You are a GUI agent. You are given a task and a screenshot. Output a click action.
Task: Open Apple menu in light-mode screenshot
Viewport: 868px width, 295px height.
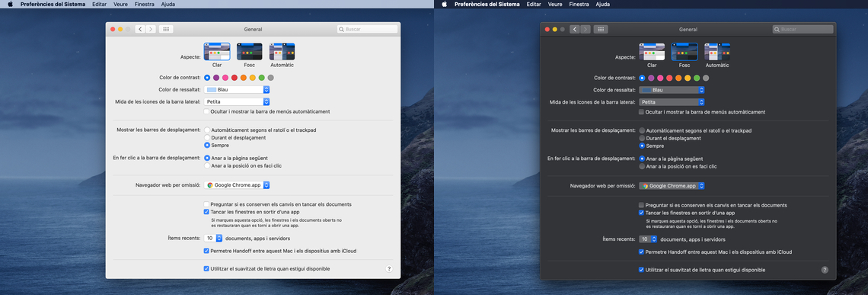(x=10, y=4)
